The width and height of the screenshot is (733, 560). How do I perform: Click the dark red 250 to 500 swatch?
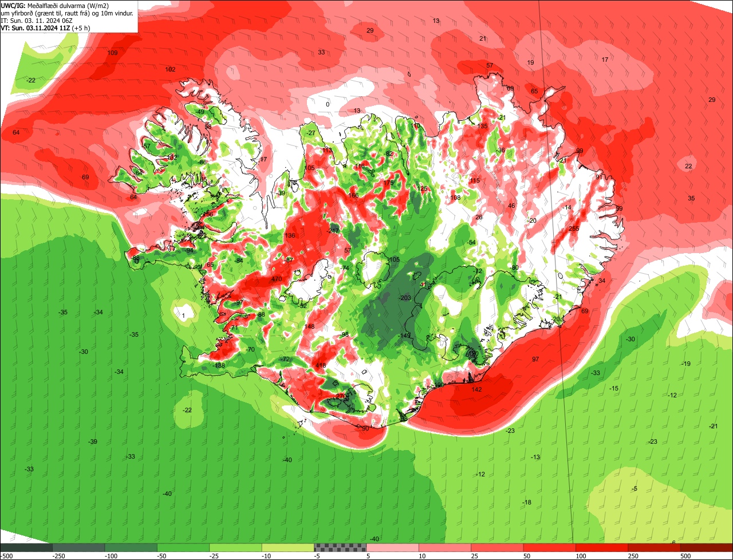[x=654, y=547]
